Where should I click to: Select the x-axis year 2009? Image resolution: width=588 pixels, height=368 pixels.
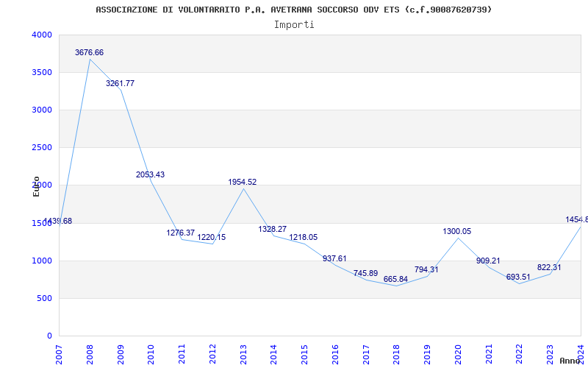(121, 355)
